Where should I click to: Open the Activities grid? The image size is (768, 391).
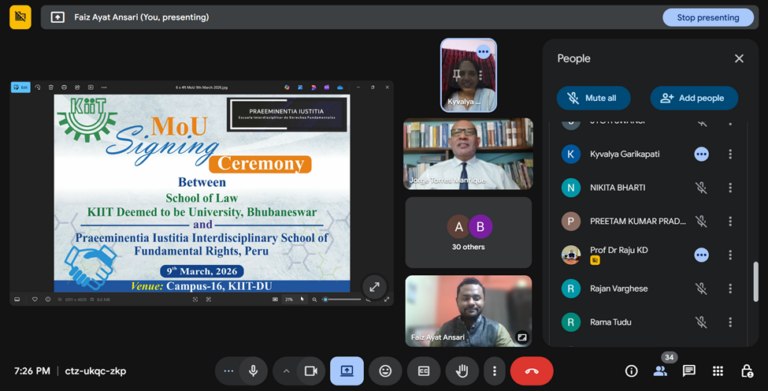tap(718, 371)
